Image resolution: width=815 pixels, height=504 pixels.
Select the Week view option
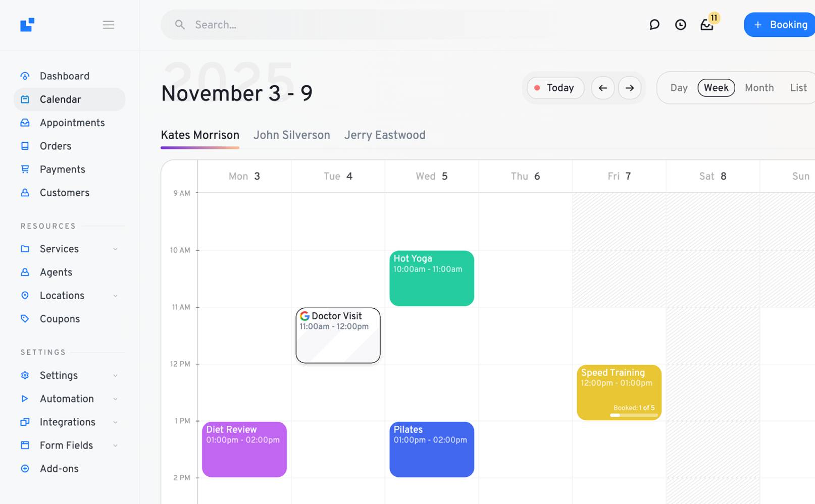(716, 88)
